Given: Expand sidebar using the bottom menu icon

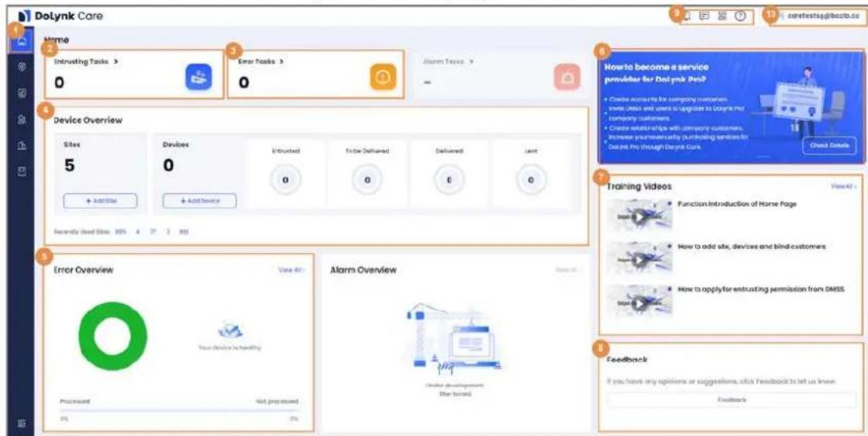Looking at the screenshot, I should click(x=20, y=424).
